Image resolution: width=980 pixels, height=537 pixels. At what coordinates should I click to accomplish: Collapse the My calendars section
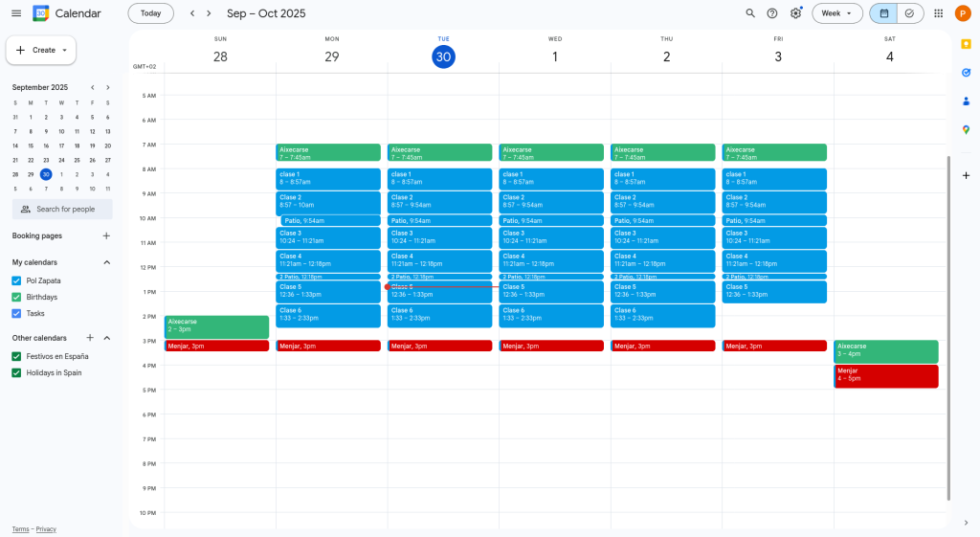click(106, 262)
